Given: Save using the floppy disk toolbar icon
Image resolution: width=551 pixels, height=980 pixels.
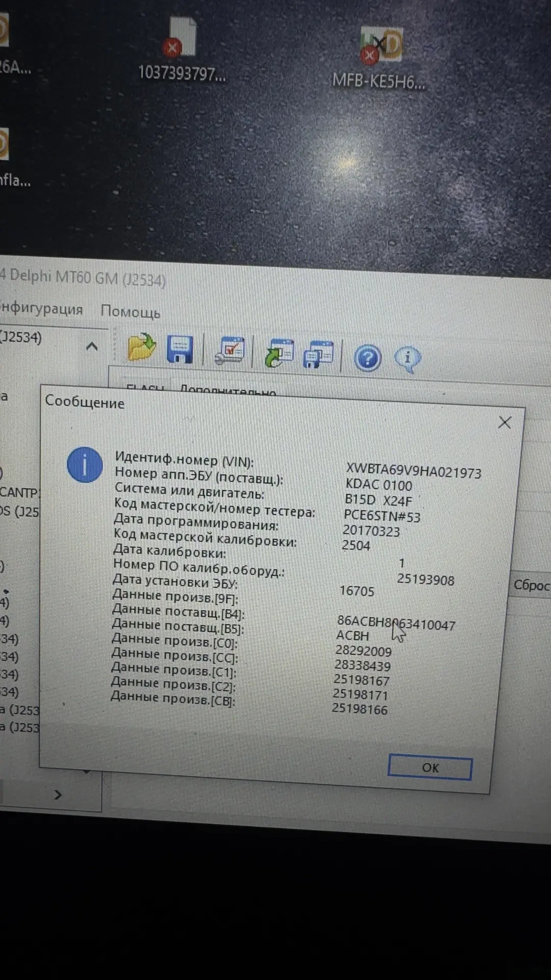Looking at the screenshot, I should click(x=180, y=349).
